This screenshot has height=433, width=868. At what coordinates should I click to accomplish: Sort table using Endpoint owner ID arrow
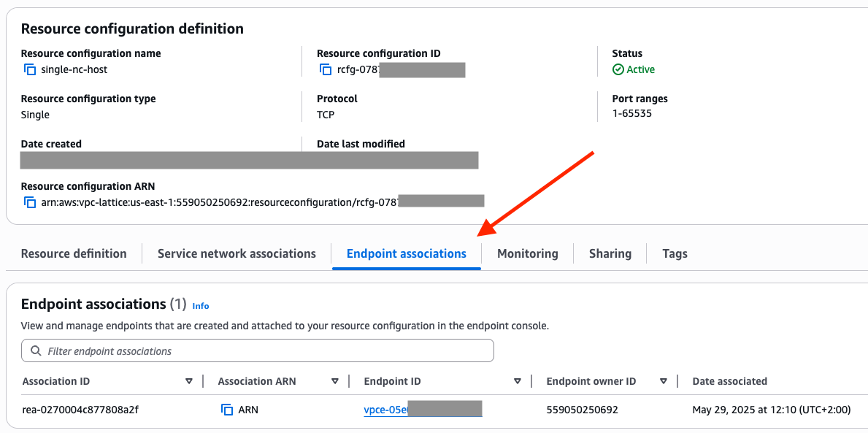coord(664,381)
